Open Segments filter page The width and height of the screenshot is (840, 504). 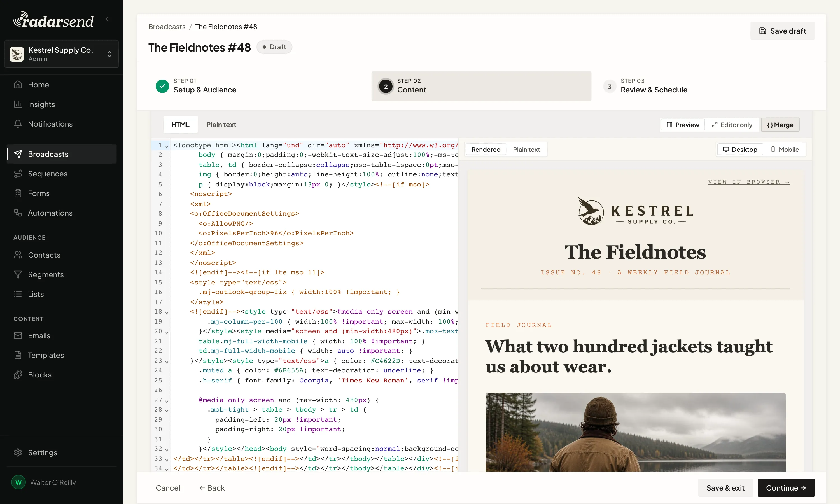coord(61,274)
